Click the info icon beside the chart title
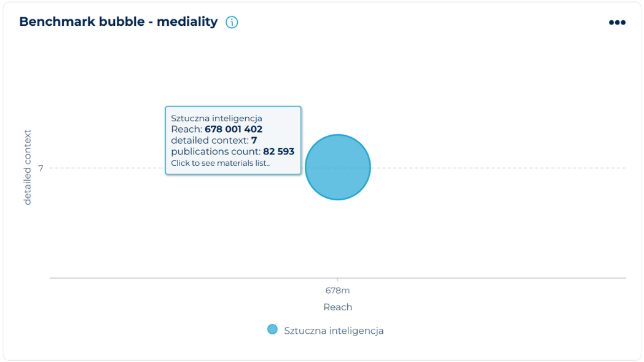 232,22
